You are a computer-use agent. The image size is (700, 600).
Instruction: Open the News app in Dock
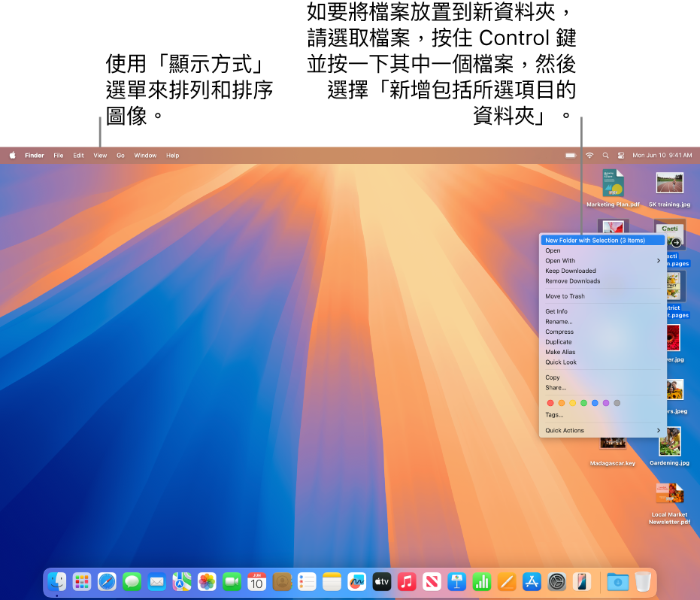point(432,582)
